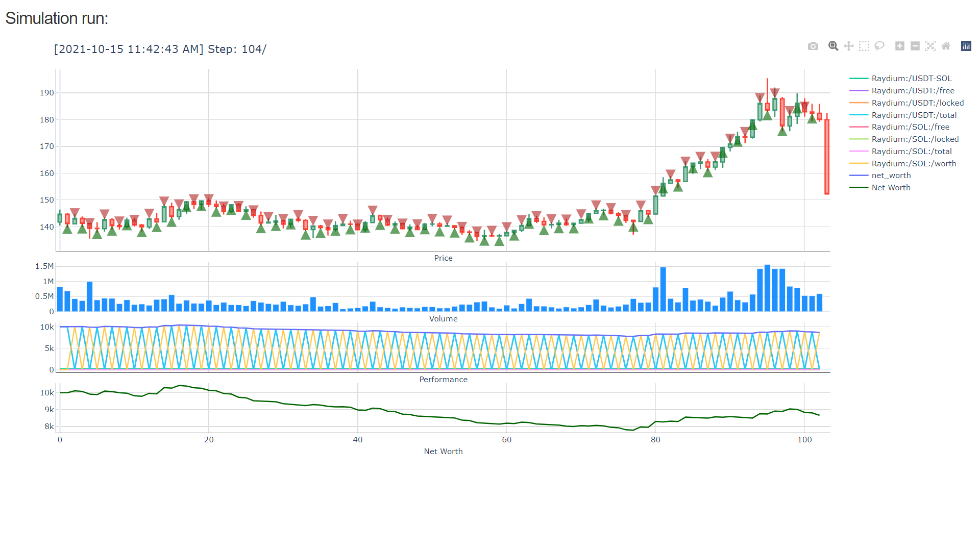Choose the Lasso Select tool
Image resolution: width=980 pixels, height=551 pixels.
coord(879,46)
